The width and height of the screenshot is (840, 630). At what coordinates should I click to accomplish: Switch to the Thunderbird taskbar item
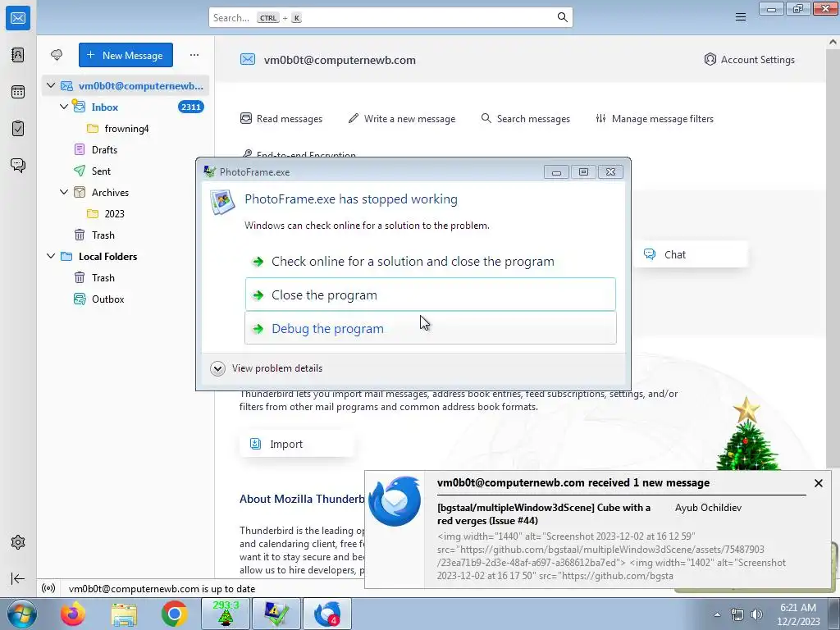(x=327, y=614)
